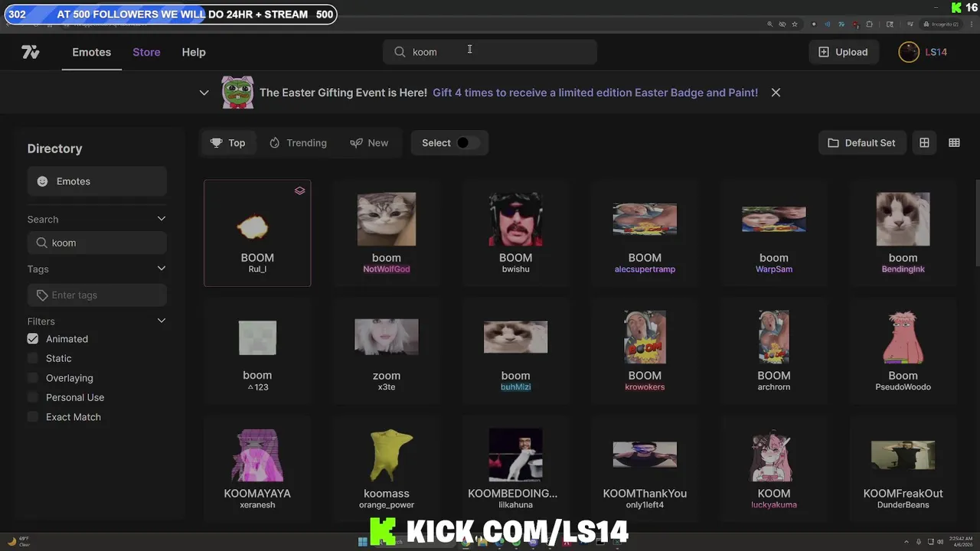The height and width of the screenshot is (551, 980).
Task: Open the BOOM emote by bwishu
Action: (x=515, y=233)
